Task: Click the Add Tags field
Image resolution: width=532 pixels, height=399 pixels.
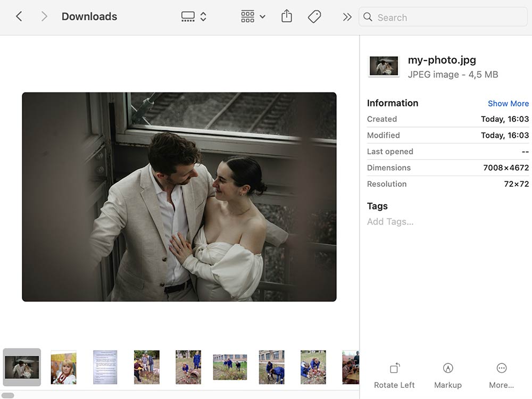Action: (x=390, y=221)
